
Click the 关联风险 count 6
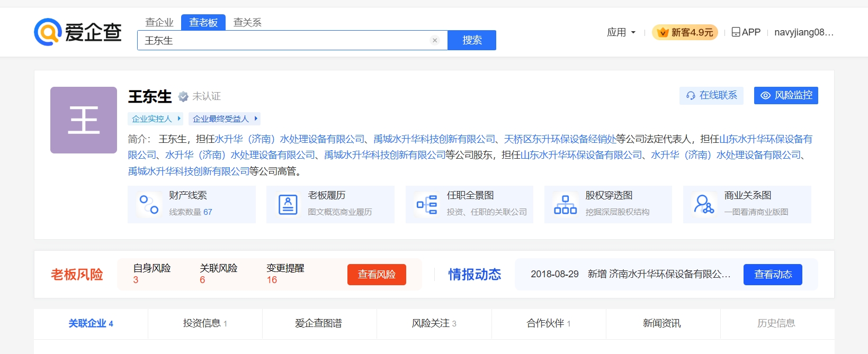(202, 280)
